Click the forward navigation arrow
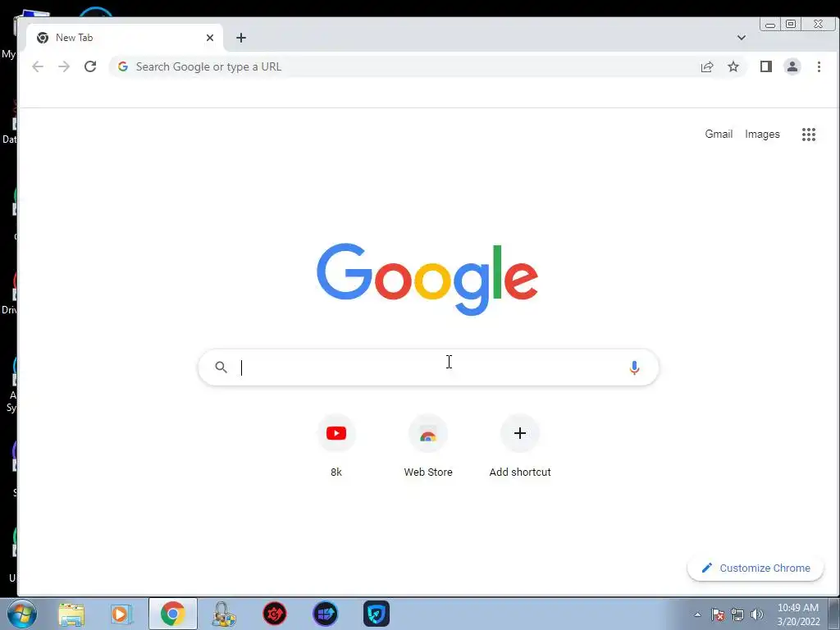Screen dimensions: 840x630 click(x=64, y=66)
